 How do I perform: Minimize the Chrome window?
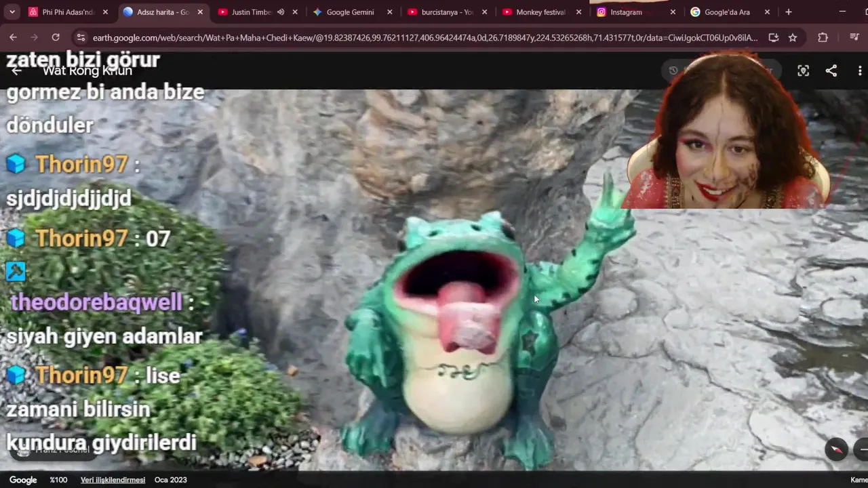point(842,12)
